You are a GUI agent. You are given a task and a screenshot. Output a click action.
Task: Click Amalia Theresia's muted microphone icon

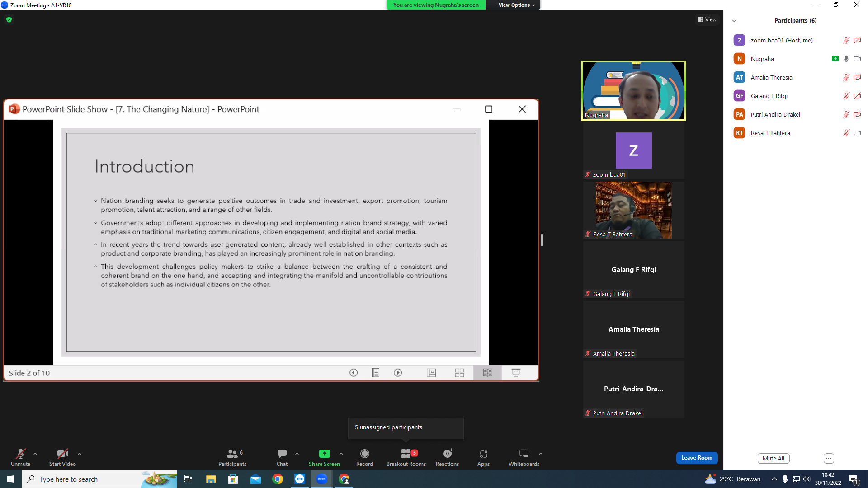click(846, 77)
